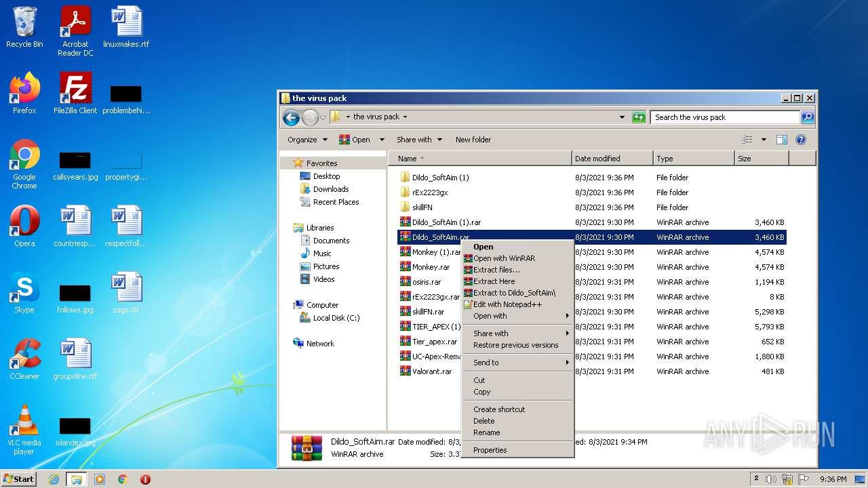Click the search magnifier icon
This screenshot has width=868, height=488.
click(x=807, y=117)
